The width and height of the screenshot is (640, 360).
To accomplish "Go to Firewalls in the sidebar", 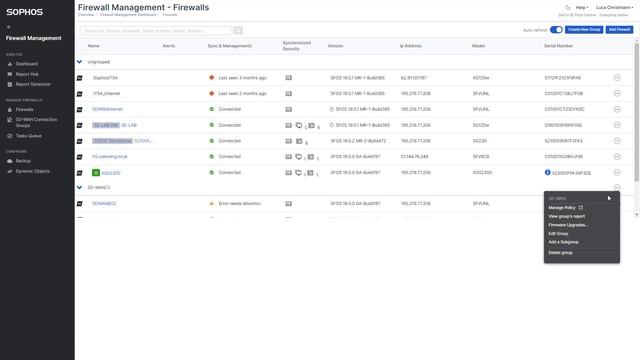I will tap(24, 109).
